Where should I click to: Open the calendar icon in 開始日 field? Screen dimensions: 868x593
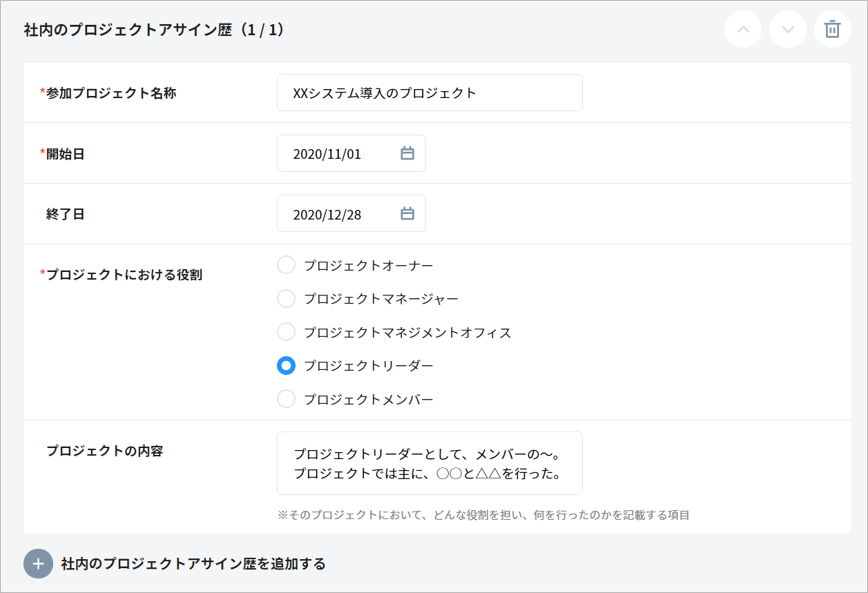(407, 153)
